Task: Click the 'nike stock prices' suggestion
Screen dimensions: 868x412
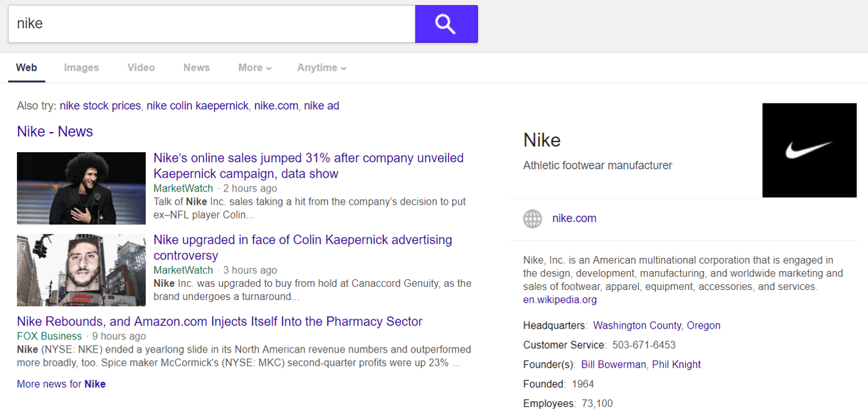Action: click(x=100, y=106)
